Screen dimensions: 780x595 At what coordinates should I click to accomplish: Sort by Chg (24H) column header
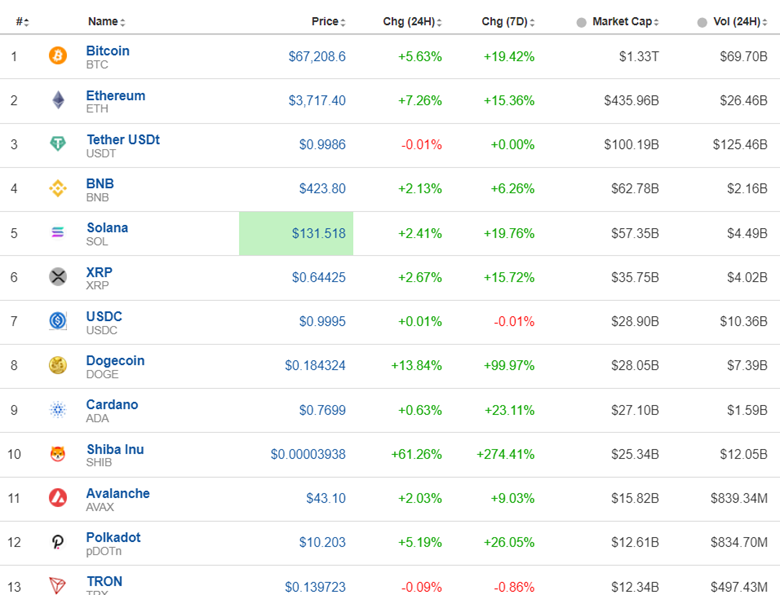coord(412,22)
